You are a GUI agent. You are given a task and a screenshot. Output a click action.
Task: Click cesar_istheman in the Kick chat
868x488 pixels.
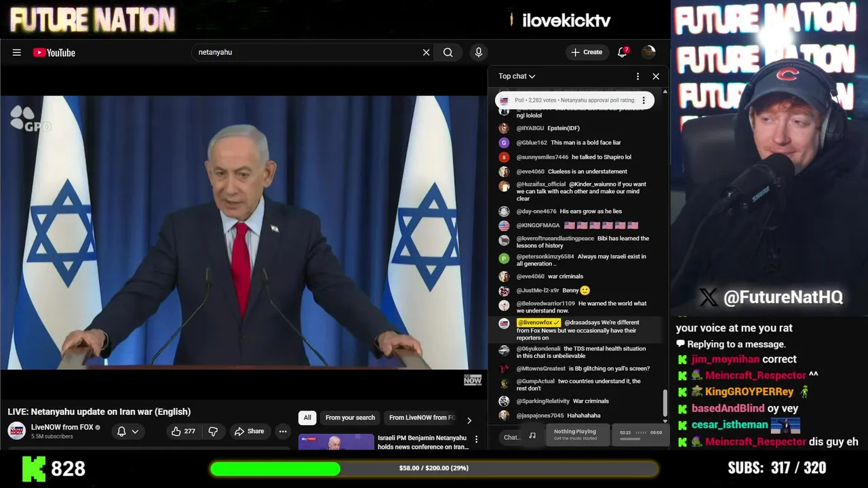click(730, 425)
